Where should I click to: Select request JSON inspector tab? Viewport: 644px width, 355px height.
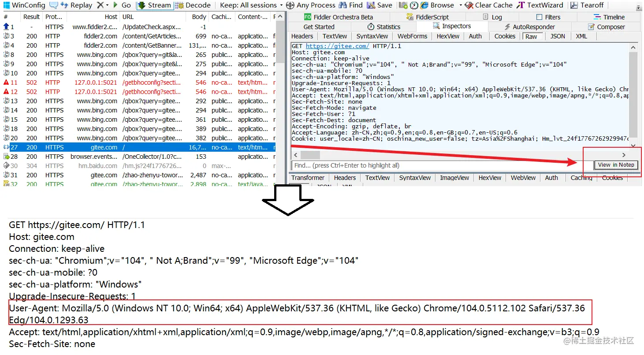tap(558, 36)
